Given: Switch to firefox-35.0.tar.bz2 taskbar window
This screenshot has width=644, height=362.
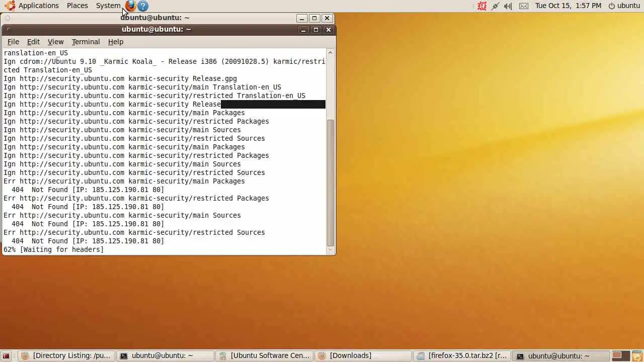Looking at the screenshot, I should click(x=462, y=355).
